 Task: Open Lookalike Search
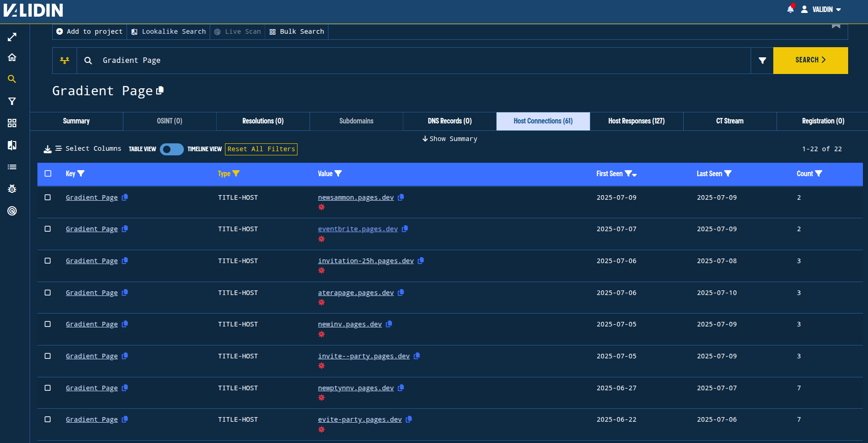[169, 31]
